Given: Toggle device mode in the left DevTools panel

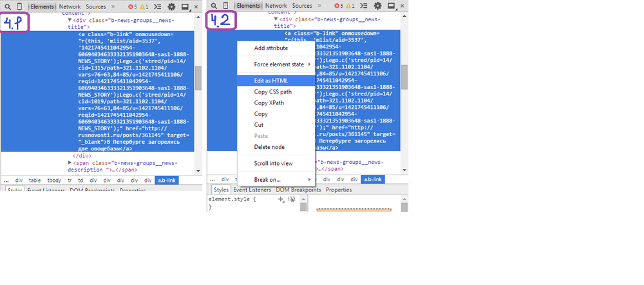Looking at the screenshot, I should (19, 6).
